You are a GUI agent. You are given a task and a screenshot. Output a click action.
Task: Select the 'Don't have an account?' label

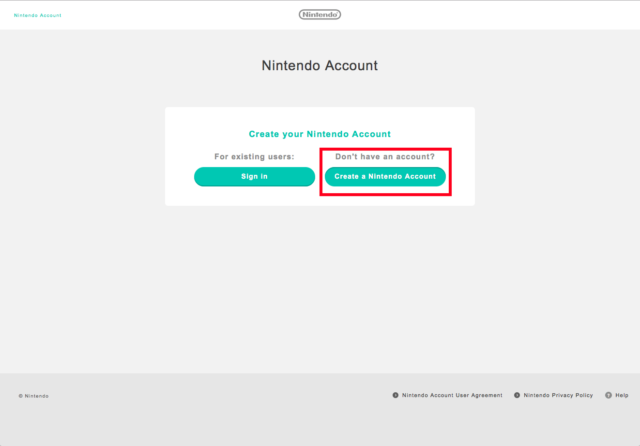385,157
